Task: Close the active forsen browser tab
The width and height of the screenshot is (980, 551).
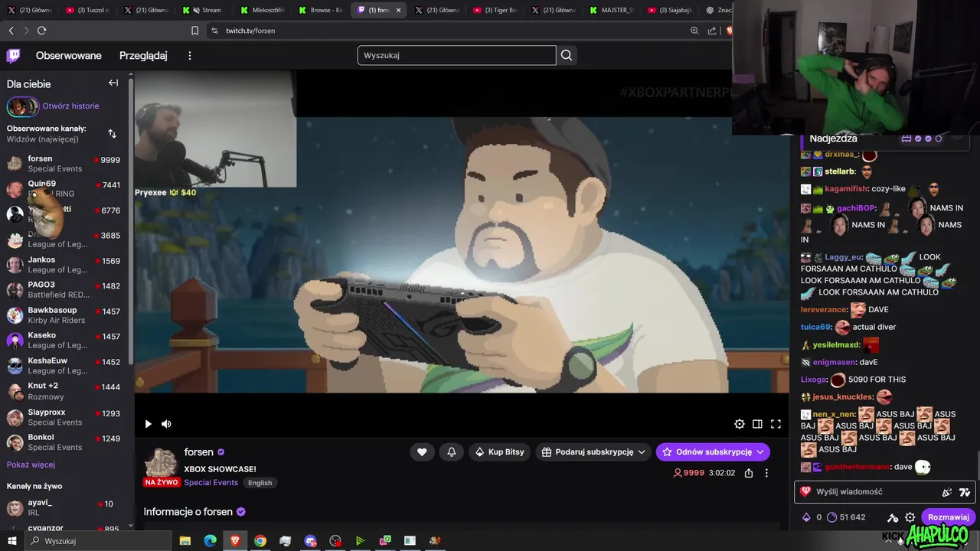Action: (x=398, y=10)
